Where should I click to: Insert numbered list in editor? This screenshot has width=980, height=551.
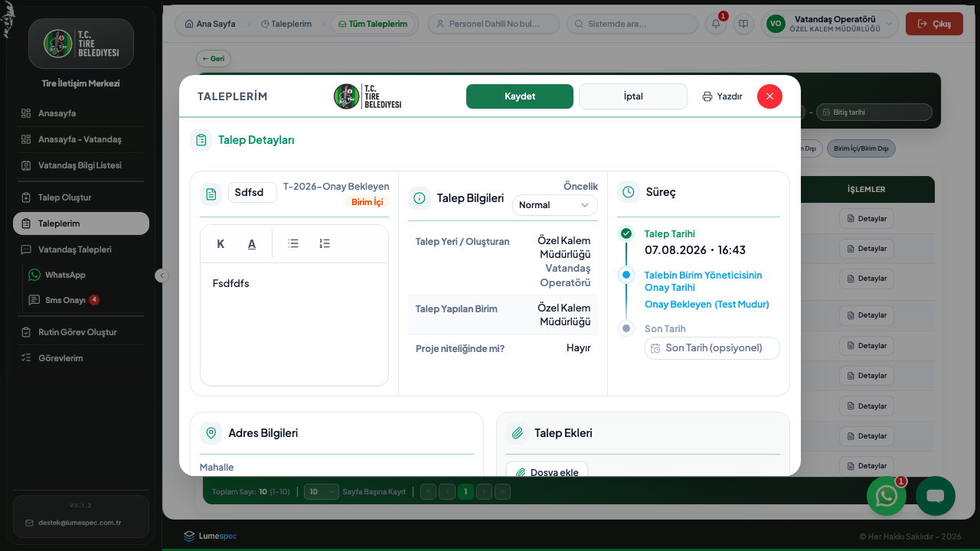pyautogui.click(x=325, y=243)
